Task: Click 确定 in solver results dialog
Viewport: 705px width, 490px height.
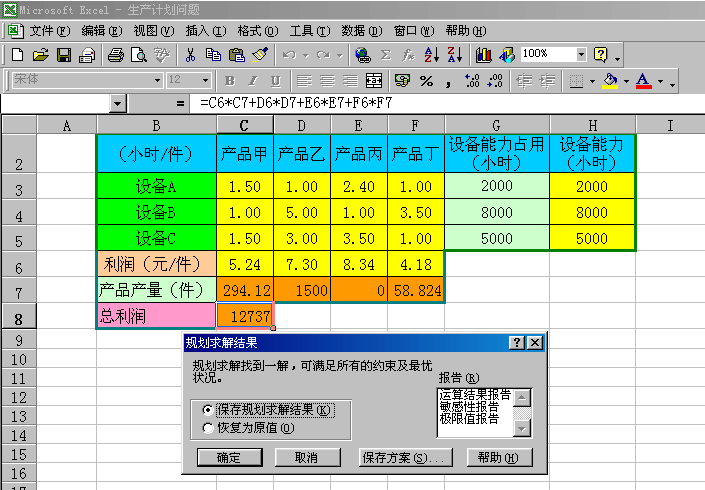Action: pos(230,458)
